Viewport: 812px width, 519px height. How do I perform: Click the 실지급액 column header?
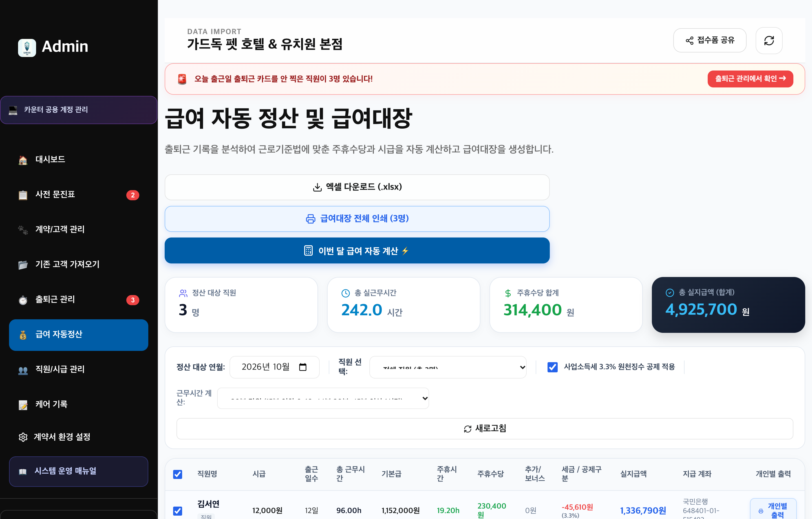click(x=633, y=474)
